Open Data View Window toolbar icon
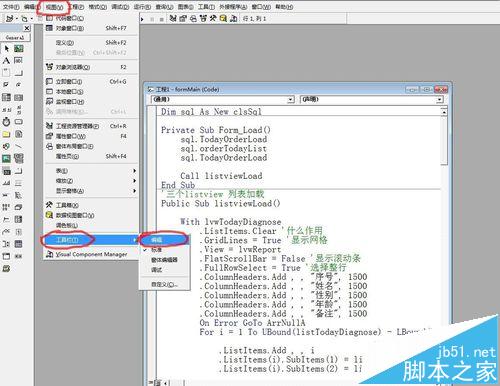The image size is (500, 386). click(x=223, y=18)
